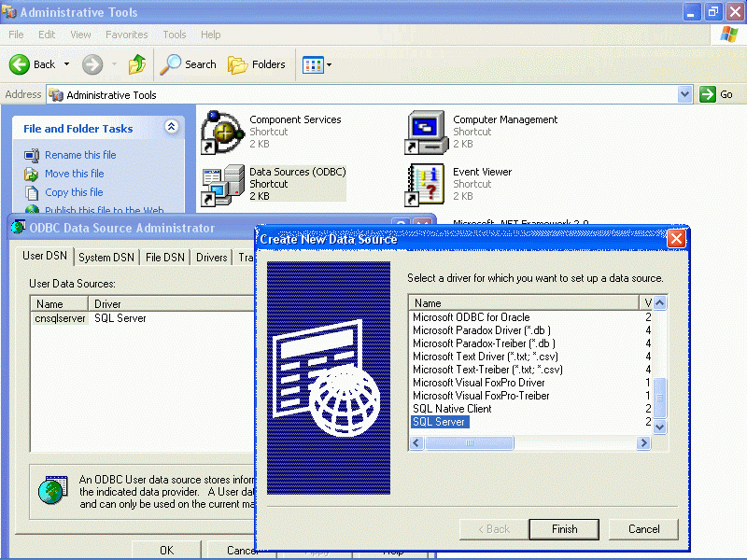Click the vertical scrollbar thumb in driver list
747x560 pixels.
[x=660, y=398]
